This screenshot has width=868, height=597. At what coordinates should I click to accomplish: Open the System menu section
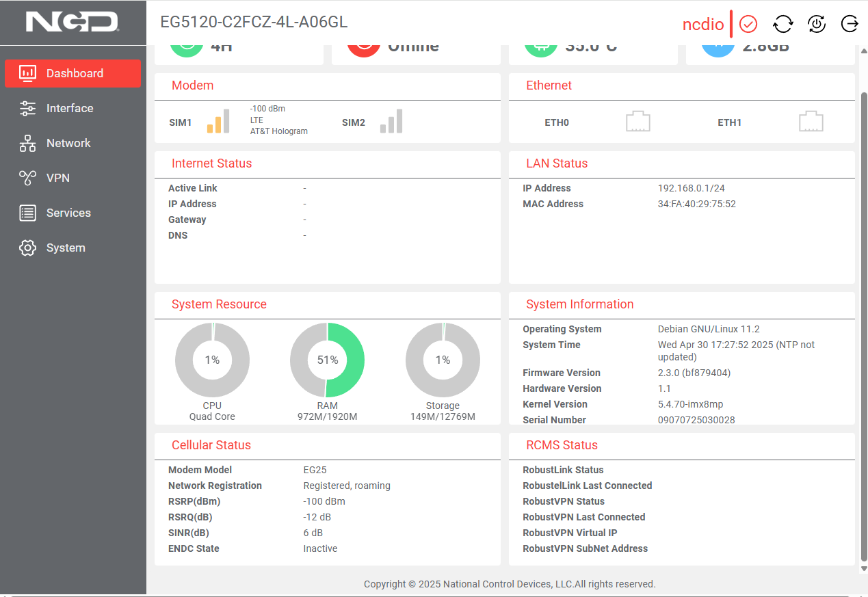coord(66,248)
